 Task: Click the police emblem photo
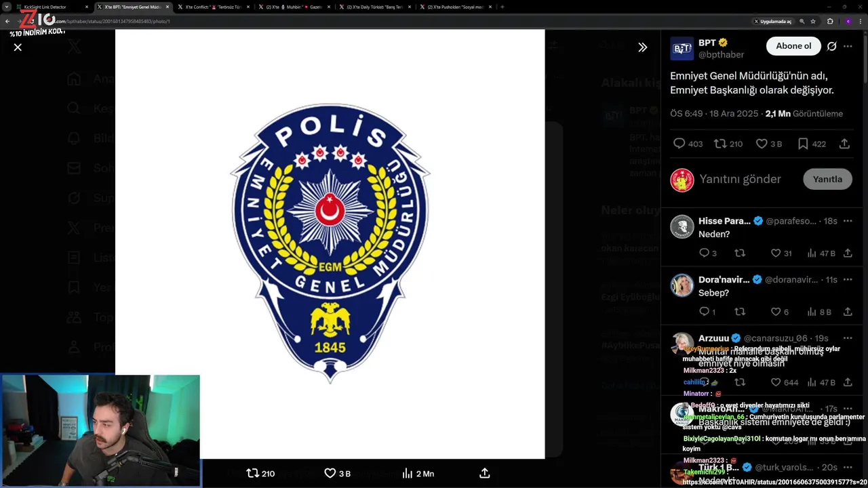[x=330, y=243]
